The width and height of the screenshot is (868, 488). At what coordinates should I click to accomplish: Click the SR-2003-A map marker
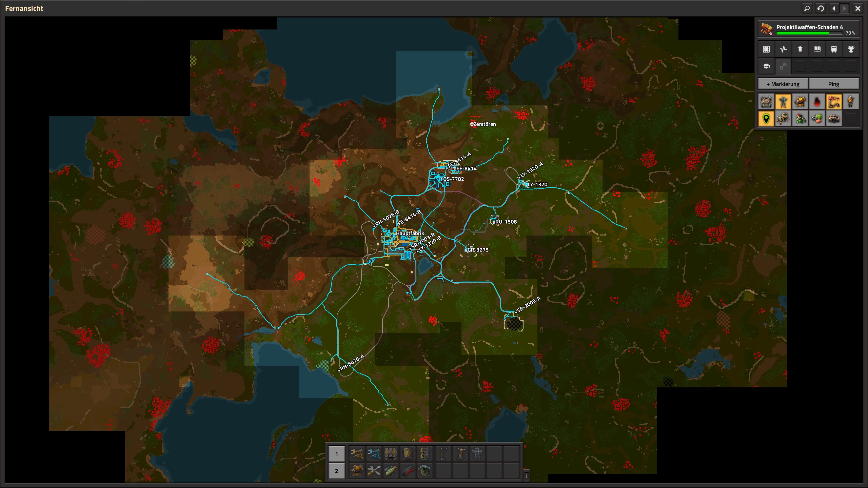(x=528, y=304)
